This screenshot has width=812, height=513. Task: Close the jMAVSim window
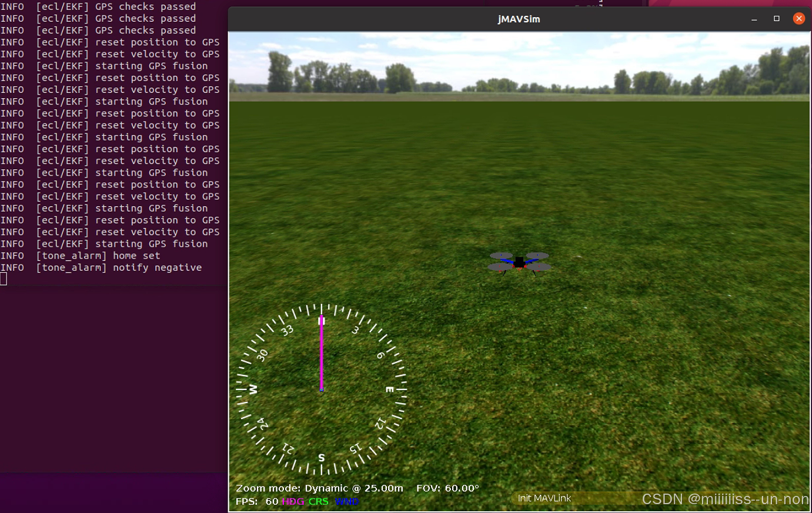(798, 19)
